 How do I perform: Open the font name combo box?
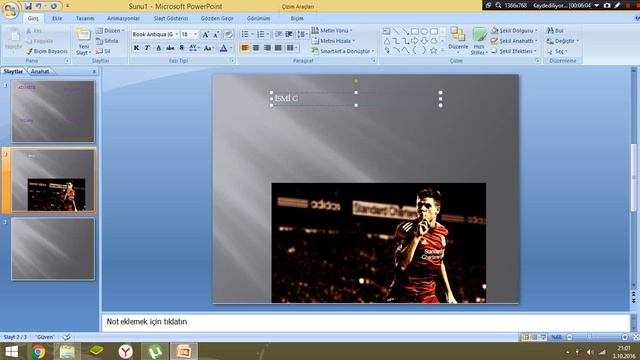point(155,35)
